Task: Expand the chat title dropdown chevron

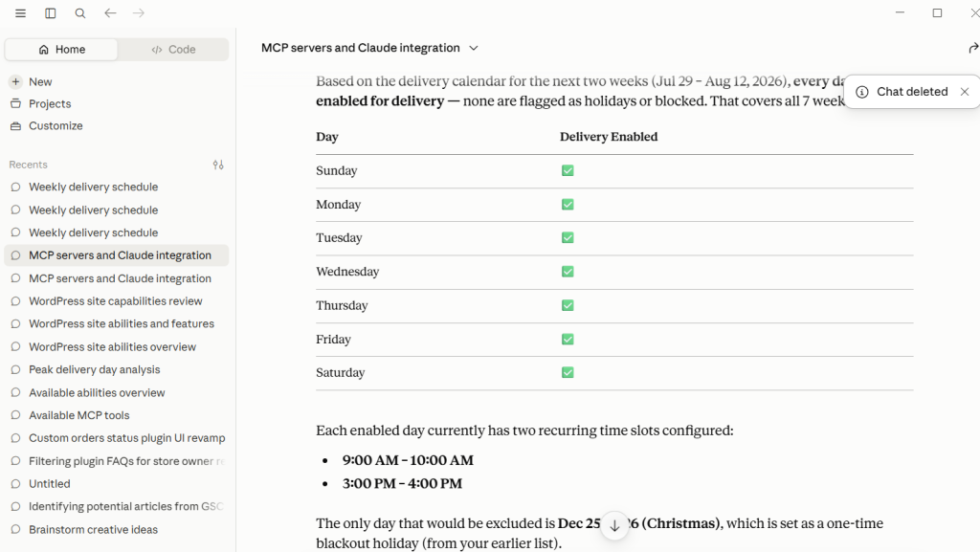Action: pos(474,48)
